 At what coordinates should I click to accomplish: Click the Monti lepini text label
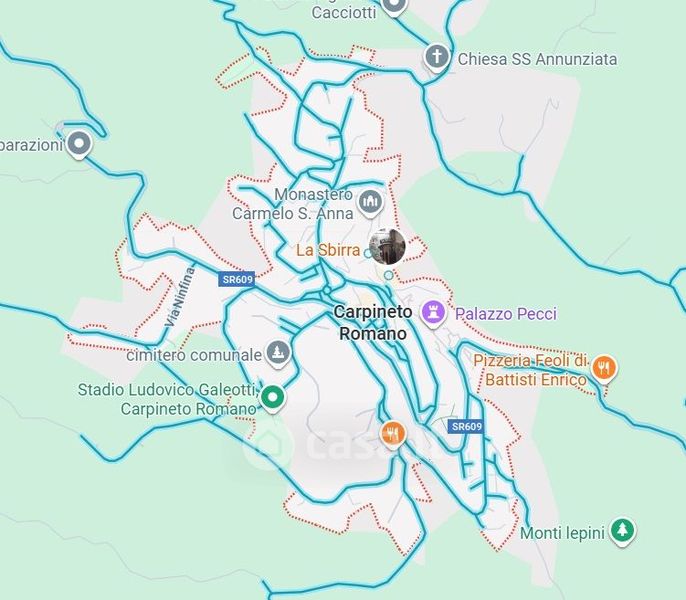[x=563, y=533]
